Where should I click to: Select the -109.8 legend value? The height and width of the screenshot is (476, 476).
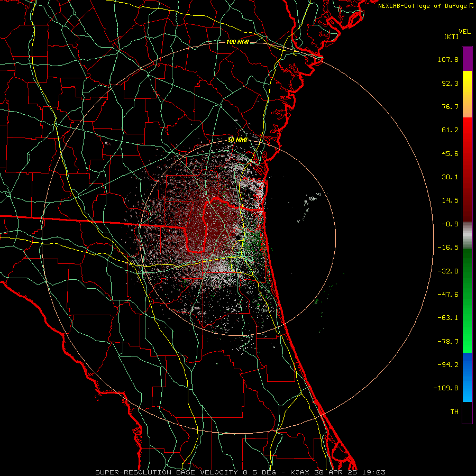click(x=446, y=388)
